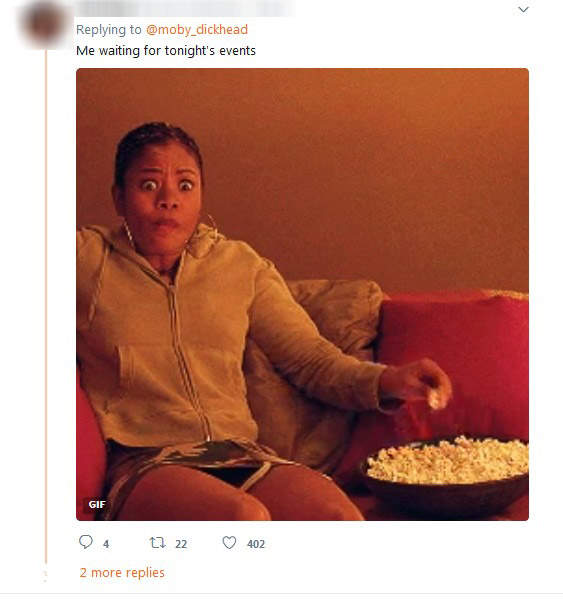Click the popcorn bowl in the GIF

[x=445, y=474]
